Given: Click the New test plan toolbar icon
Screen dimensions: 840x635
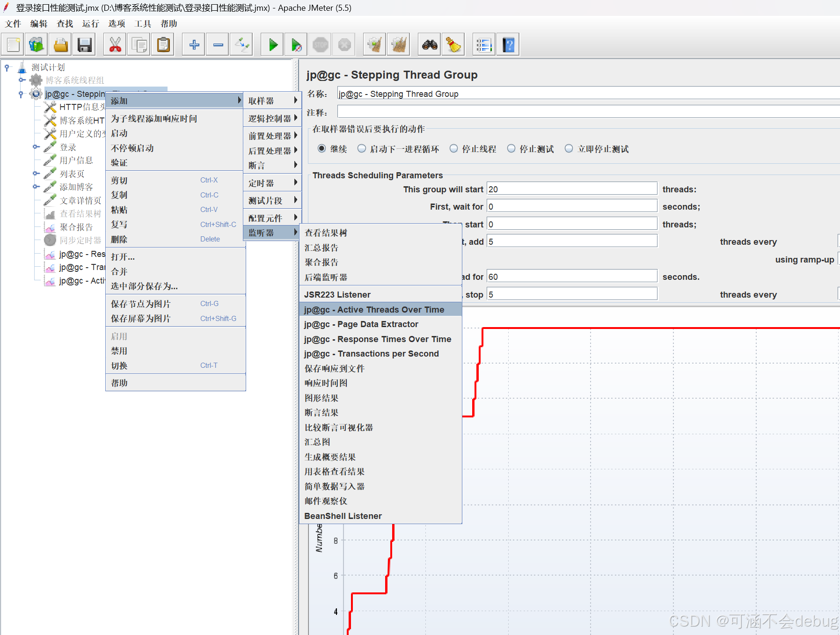Looking at the screenshot, I should 13,45.
